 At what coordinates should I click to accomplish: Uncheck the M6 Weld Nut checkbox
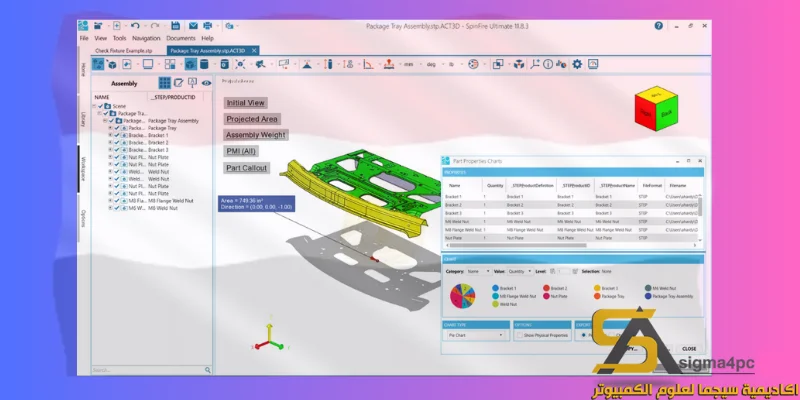point(117,208)
